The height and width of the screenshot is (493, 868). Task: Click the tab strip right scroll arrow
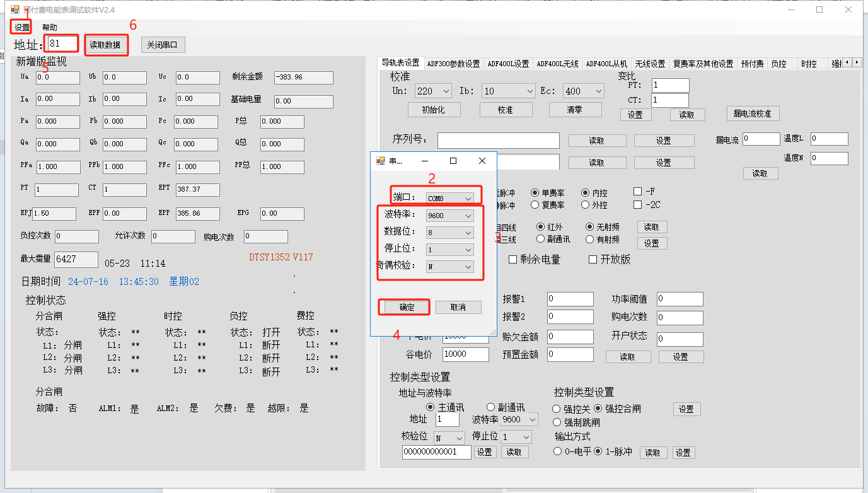click(x=857, y=62)
